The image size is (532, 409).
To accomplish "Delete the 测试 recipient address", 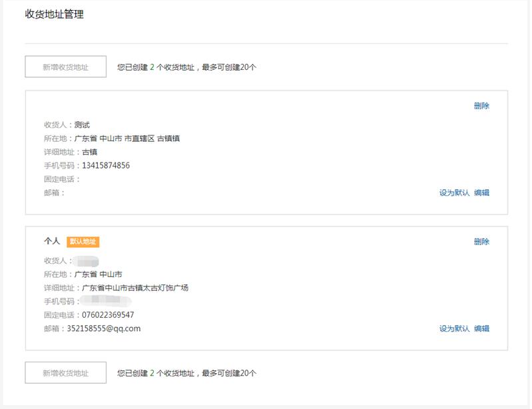I will pyautogui.click(x=481, y=106).
